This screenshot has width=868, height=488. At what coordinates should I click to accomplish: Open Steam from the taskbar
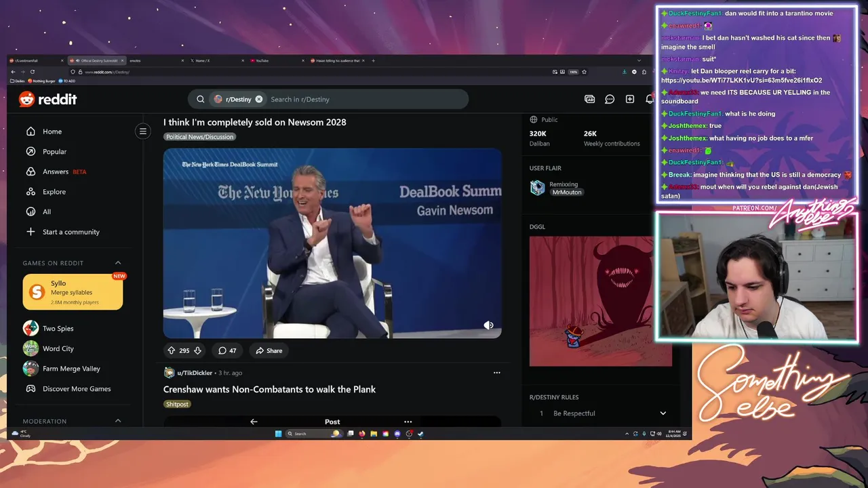(x=420, y=434)
